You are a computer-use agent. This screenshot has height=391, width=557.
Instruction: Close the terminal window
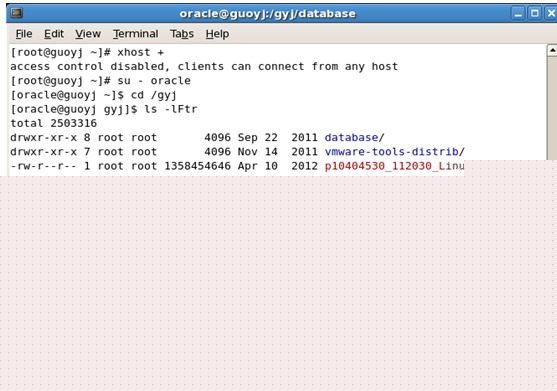tap(551, 13)
